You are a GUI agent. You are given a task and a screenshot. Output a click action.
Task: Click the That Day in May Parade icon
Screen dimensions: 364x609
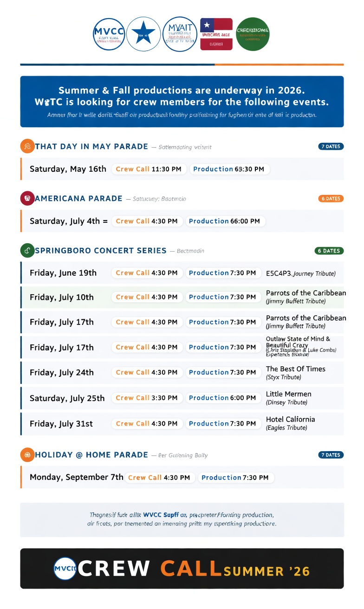coord(27,146)
